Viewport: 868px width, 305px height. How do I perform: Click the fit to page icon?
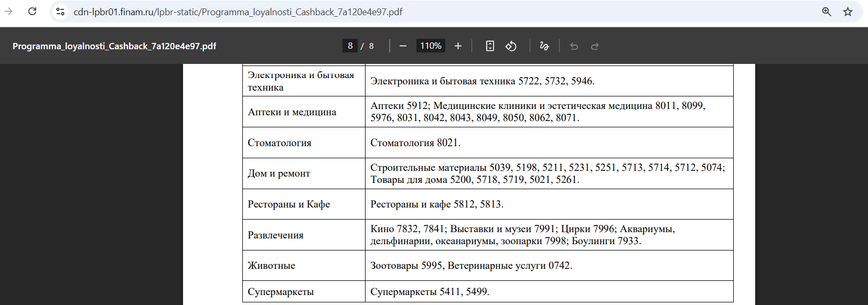coord(490,46)
